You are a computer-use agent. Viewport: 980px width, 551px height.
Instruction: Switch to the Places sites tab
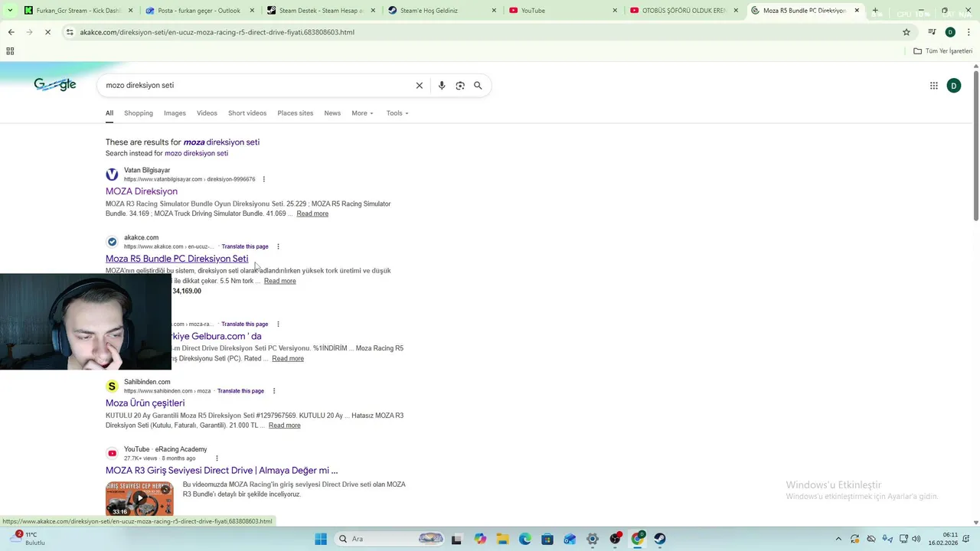point(296,113)
